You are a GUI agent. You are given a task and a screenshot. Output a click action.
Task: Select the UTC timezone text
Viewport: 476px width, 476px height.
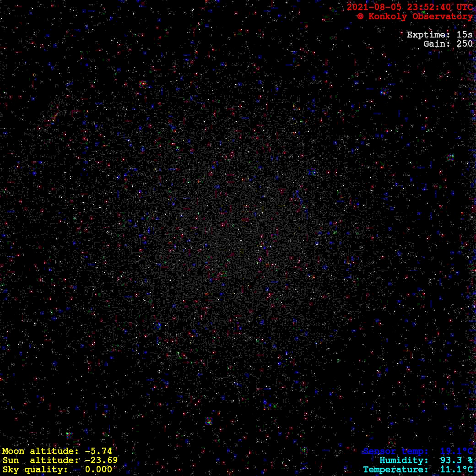coord(464,7)
